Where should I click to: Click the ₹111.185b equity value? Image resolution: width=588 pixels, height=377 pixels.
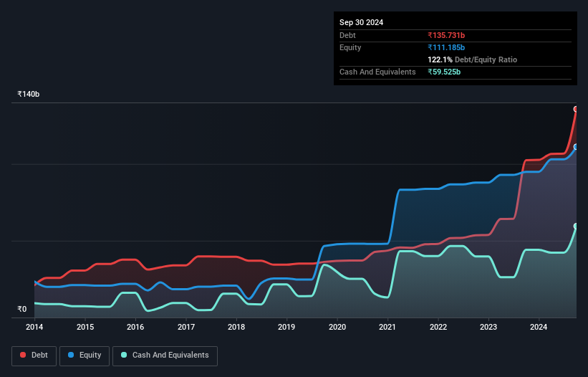(446, 47)
